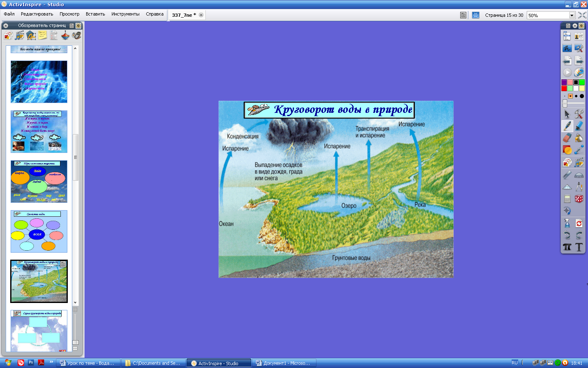Image resolution: width=588 pixels, height=368 pixels.
Task: Open the Файл menu
Action: tap(9, 14)
